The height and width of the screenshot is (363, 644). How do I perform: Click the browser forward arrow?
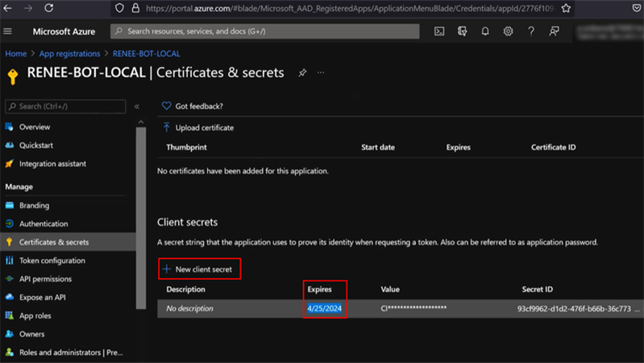[x=28, y=8]
